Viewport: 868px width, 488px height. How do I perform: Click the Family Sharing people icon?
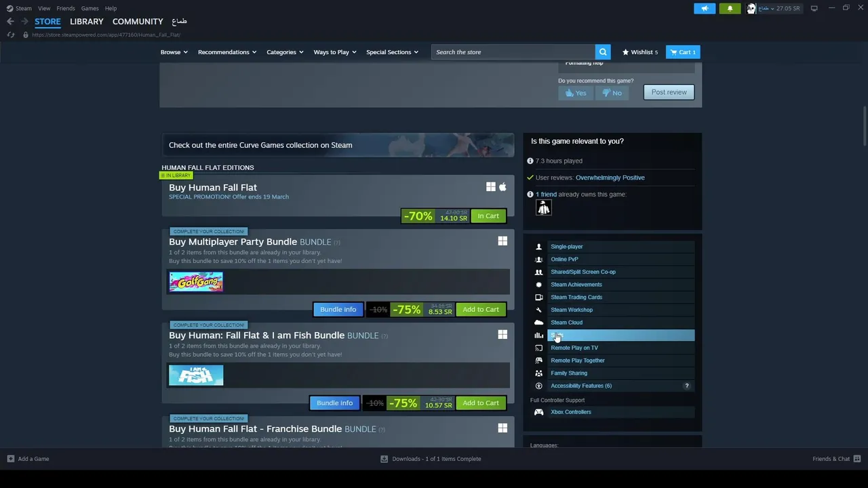click(x=538, y=373)
